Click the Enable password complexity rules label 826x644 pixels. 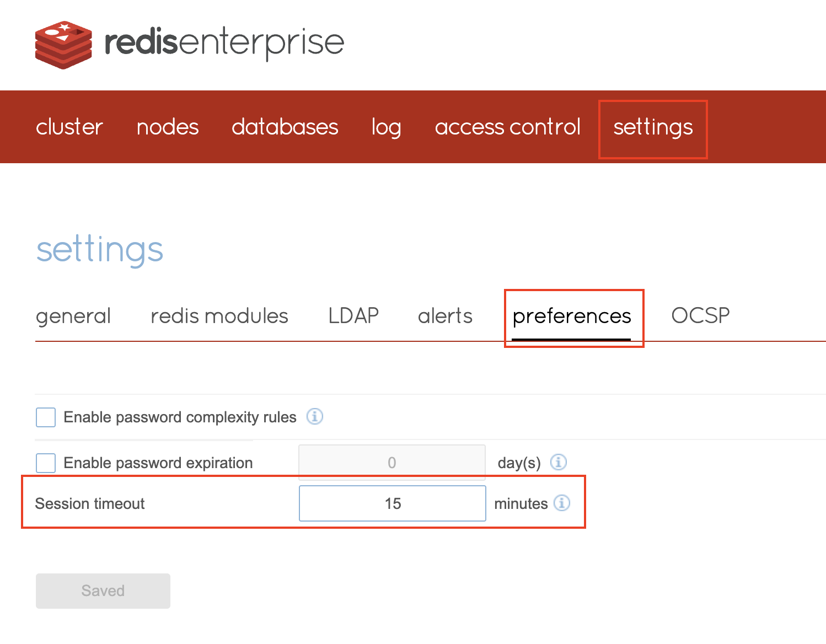click(180, 417)
